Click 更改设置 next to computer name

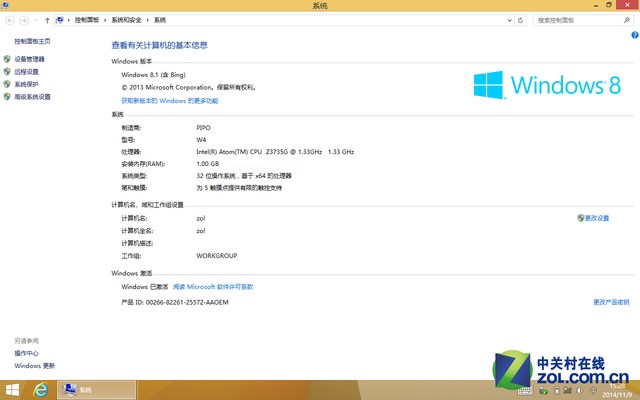pyautogui.click(x=597, y=218)
